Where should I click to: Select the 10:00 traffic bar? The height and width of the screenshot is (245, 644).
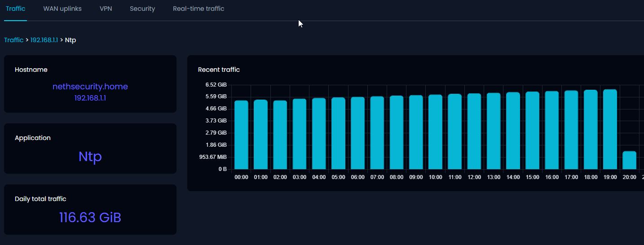tap(435, 132)
